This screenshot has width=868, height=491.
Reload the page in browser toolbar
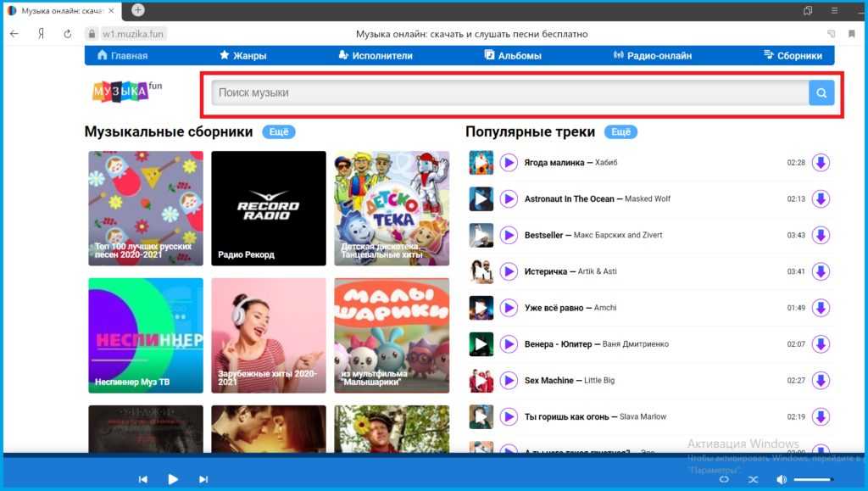[68, 34]
